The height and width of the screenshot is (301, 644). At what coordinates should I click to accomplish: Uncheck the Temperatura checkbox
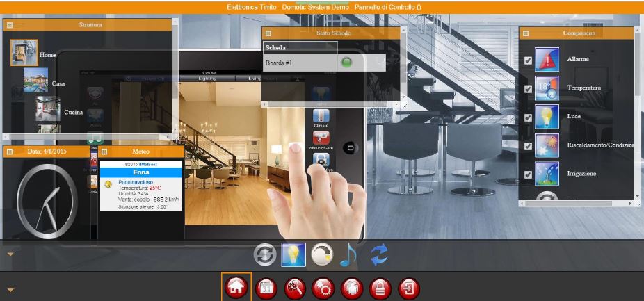pyautogui.click(x=528, y=89)
